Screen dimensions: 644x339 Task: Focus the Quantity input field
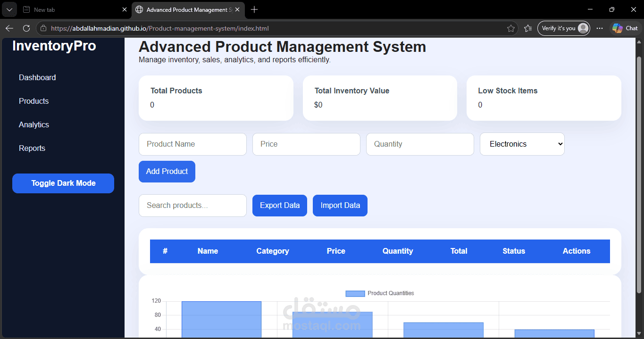420,144
